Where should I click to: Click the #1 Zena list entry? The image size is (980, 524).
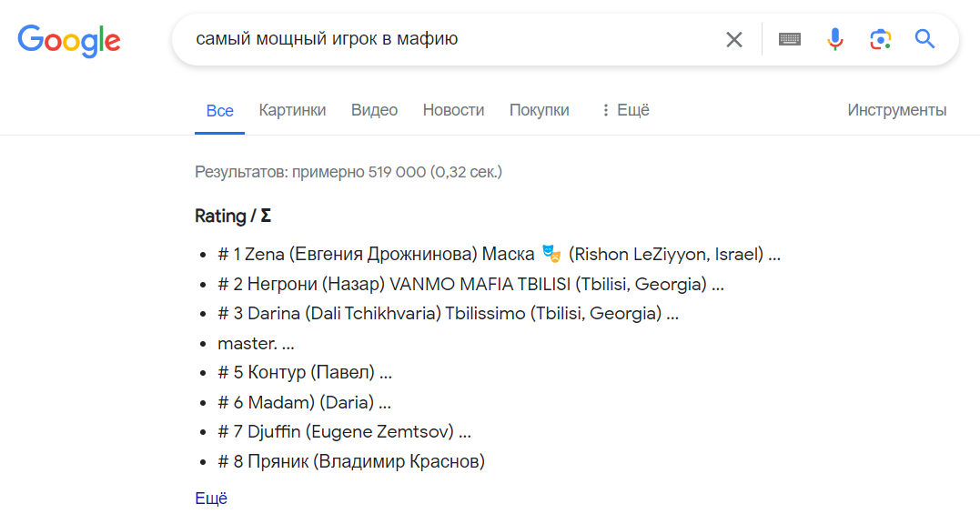[x=499, y=255]
